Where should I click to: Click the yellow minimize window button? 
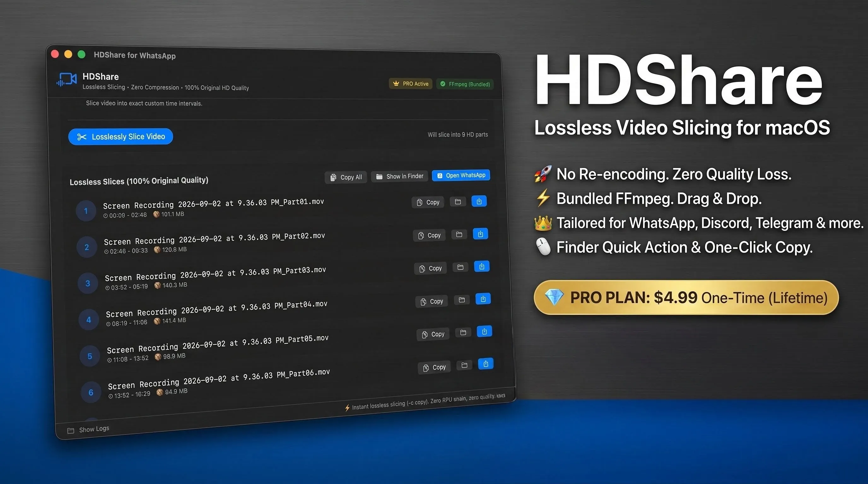click(x=68, y=54)
